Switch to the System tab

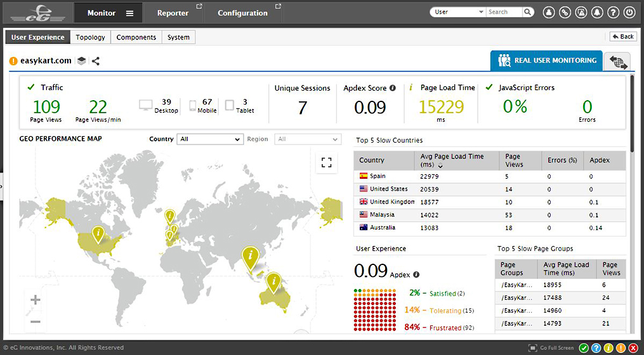178,37
